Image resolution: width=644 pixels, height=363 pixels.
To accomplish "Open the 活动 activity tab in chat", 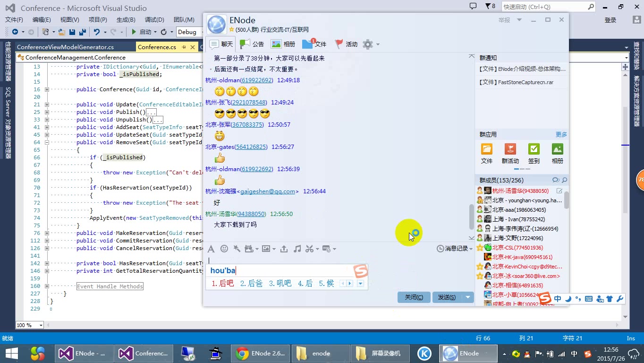I will pyautogui.click(x=346, y=44).
